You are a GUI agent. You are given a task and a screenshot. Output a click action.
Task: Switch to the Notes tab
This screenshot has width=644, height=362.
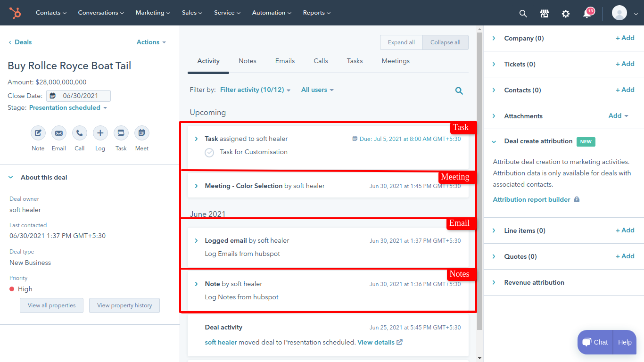tap(248, 61)
